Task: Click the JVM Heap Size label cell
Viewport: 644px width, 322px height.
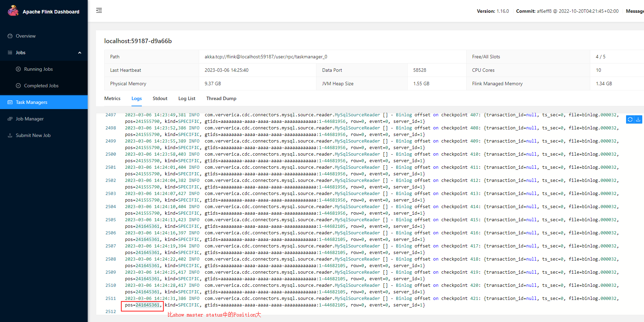Action: (362, 84)
